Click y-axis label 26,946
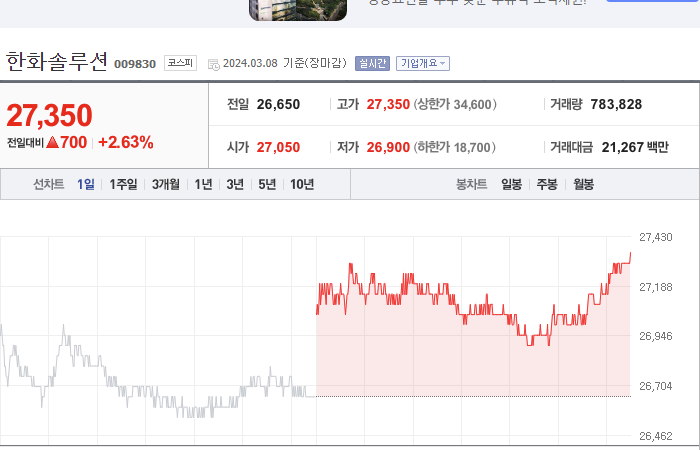This screenshot has height=450, width=700. pyautogui.click(x=656, y=336)
